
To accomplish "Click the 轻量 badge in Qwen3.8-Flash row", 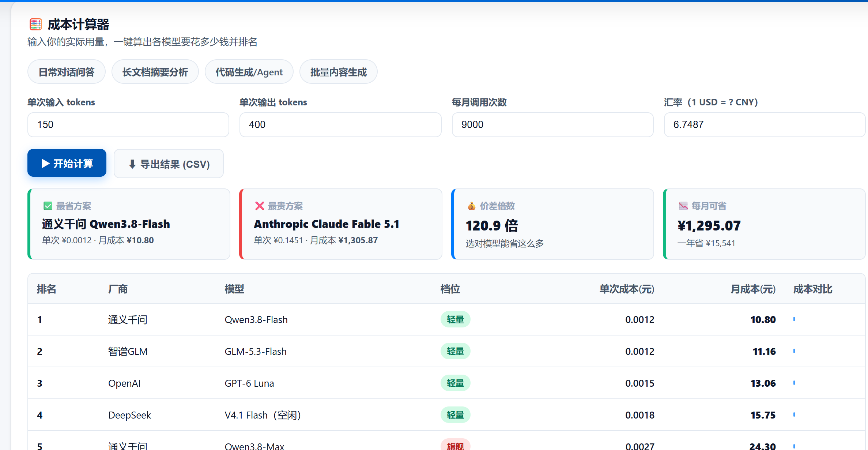I will click(x=455, y=319).
